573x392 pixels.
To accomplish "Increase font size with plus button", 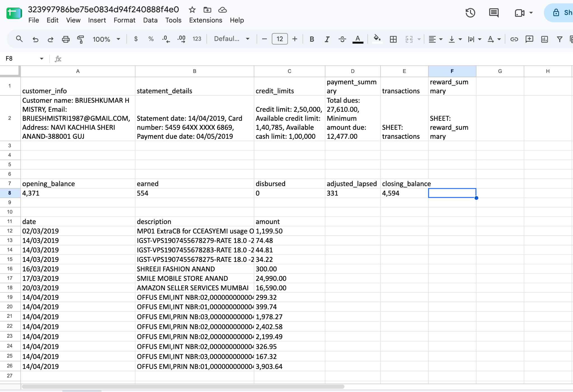I will point(295,39).
